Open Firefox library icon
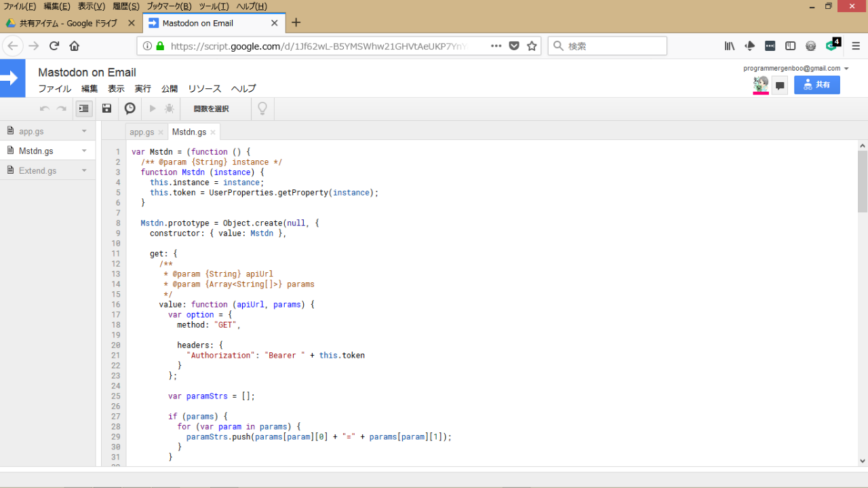 pyautogui.click(x=730, y=46)
